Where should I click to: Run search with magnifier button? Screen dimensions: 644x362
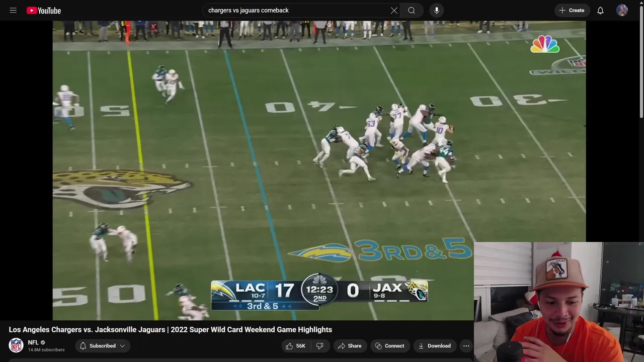click(412, 10)
